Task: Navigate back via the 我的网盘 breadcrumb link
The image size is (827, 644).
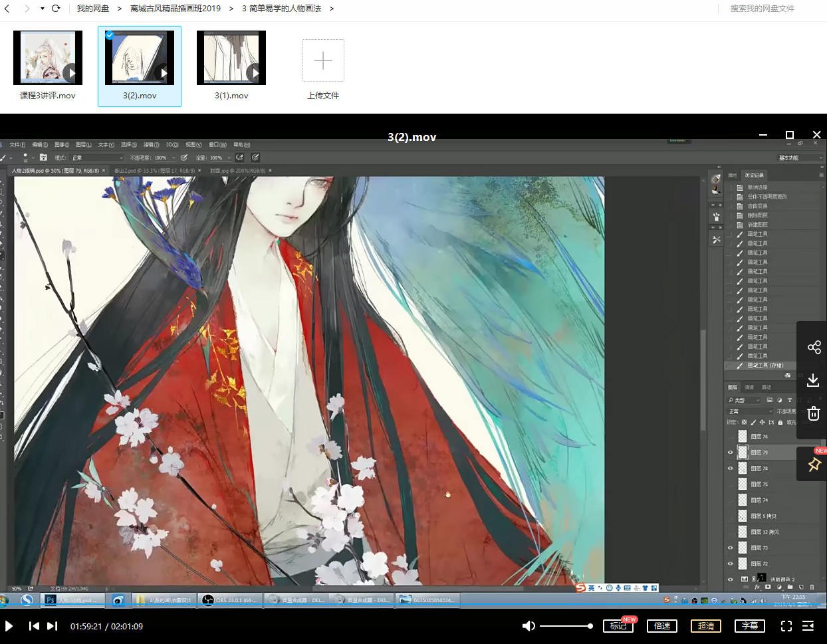Action: tap(92, 9)
